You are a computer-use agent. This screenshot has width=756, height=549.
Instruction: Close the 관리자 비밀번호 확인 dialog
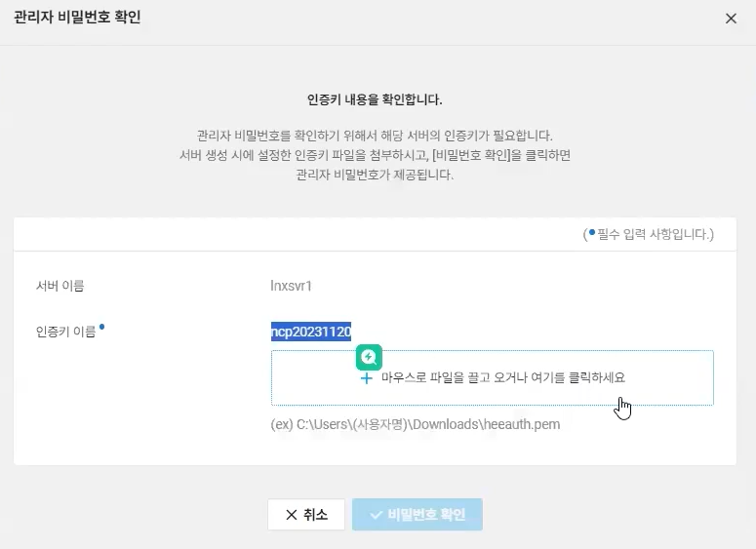pos(731,19)
